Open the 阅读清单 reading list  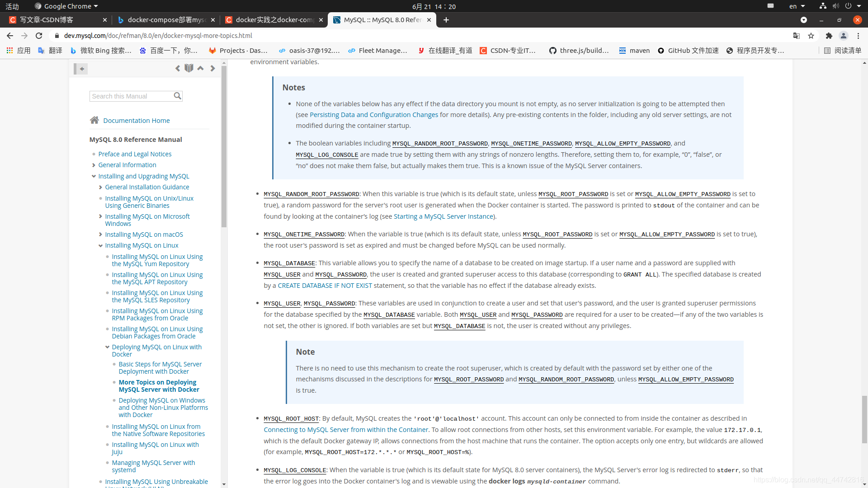click(843, 51)
